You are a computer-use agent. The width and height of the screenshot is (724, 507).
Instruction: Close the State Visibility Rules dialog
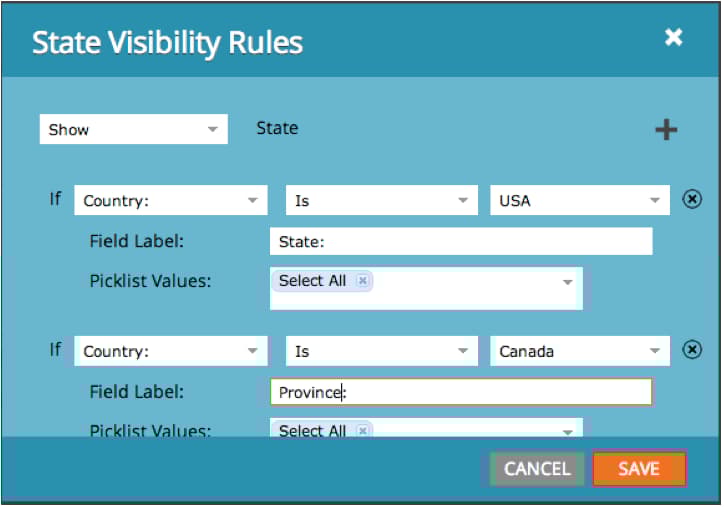673,38
